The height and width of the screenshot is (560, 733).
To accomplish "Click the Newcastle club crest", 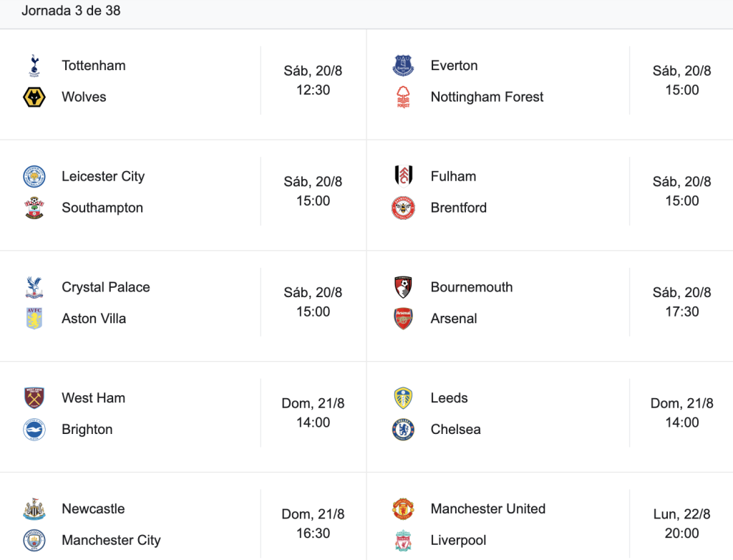I will click(34, 509).
